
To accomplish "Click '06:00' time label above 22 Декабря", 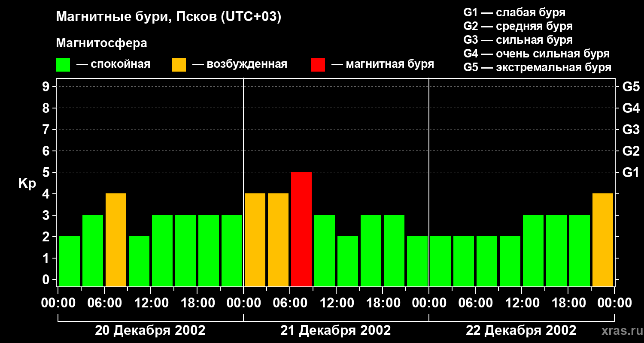I will [x=475, y=303].
